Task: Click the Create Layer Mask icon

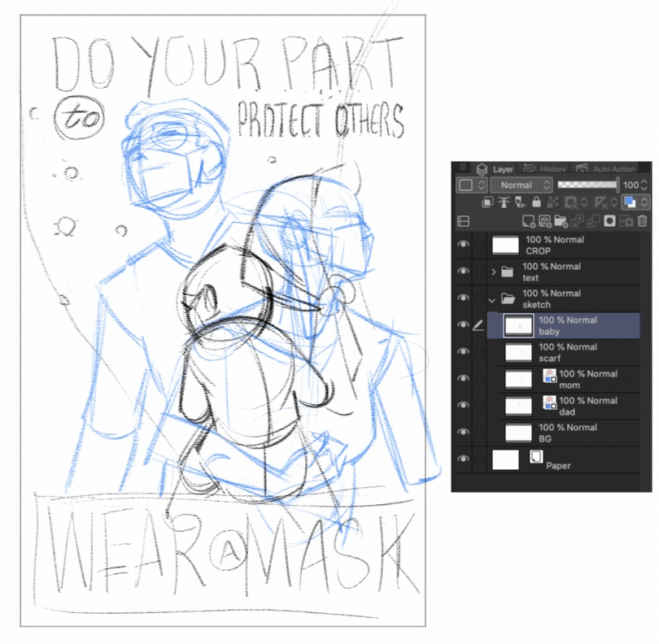Action: point(610,221)
